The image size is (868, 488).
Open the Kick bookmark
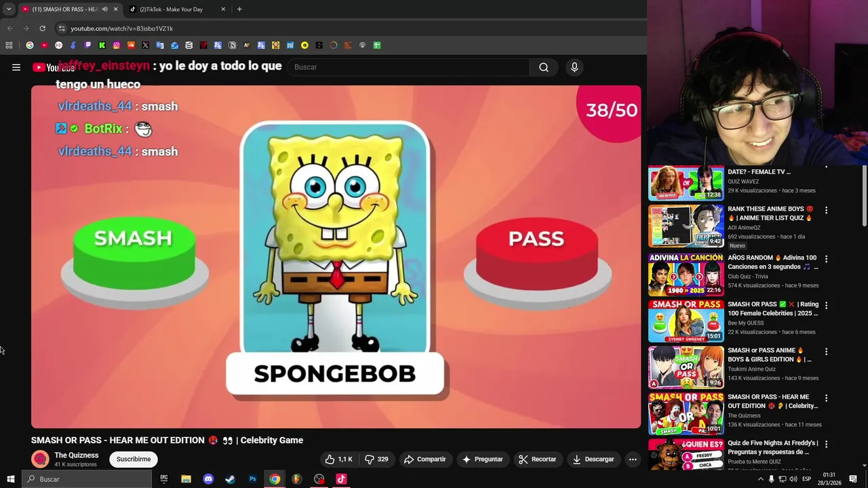(102, 45)
